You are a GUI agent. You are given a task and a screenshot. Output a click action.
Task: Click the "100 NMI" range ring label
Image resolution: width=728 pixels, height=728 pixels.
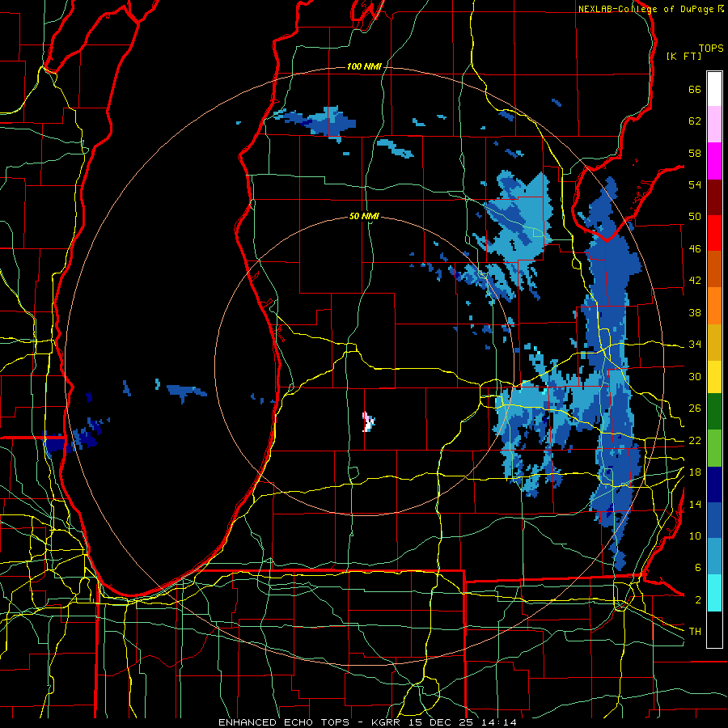(364, 67)
